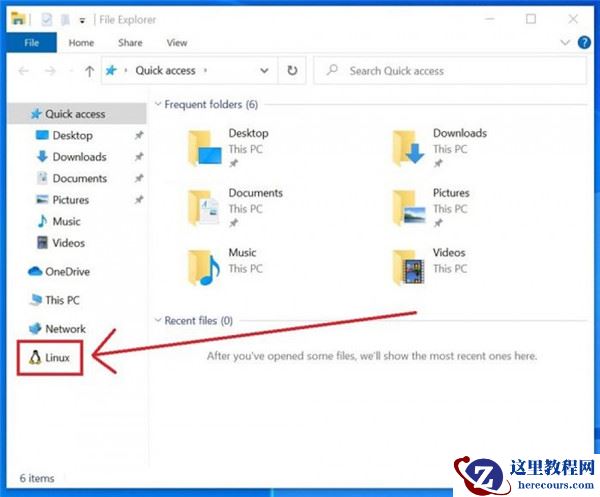Click the New folder icon in title bar
The width and height of the screenshot is (600, 497).
(x=65, y=19)
